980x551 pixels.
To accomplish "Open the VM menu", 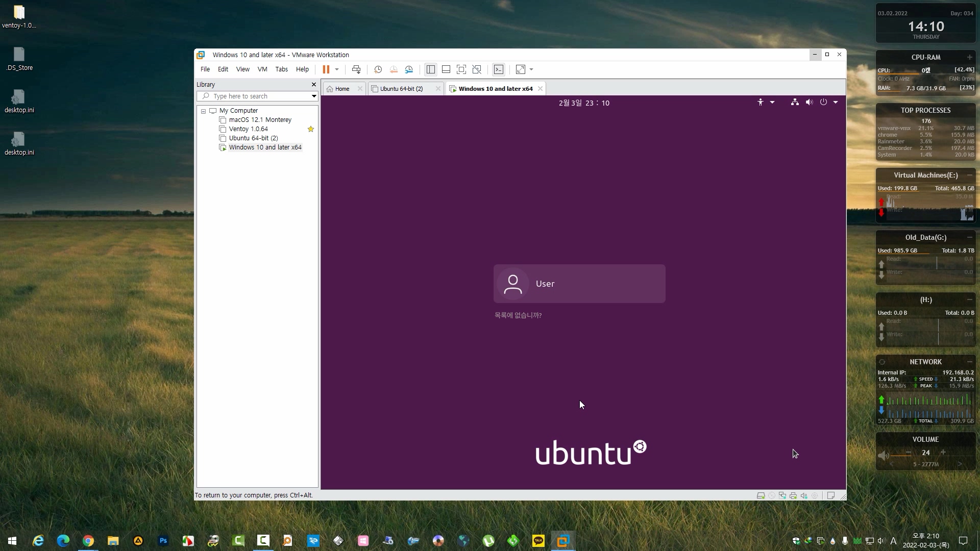I will pos(262,69).
